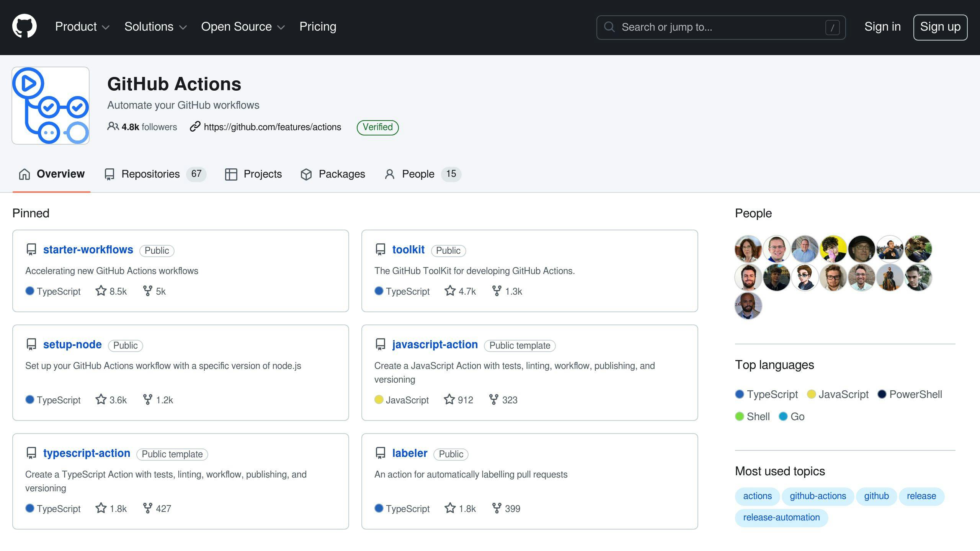Select Shell in Top languages
Screen dimensions: 980x551
pos(753,417)
